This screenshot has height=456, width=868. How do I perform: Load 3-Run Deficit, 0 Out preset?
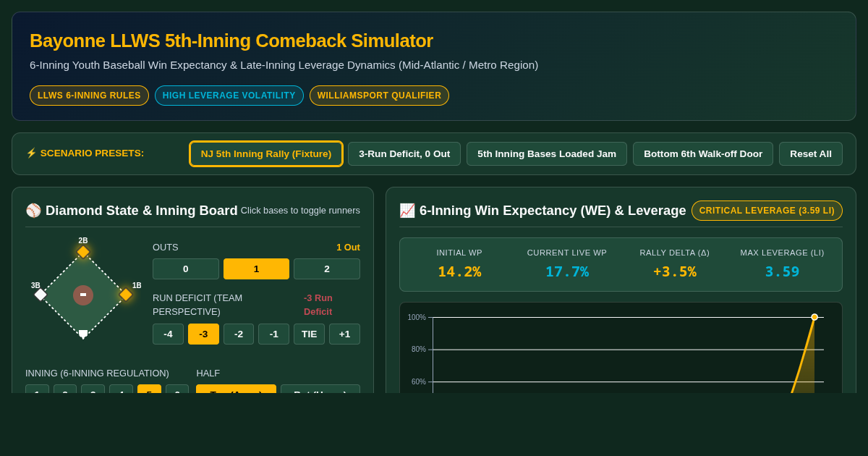coord(404,154)
